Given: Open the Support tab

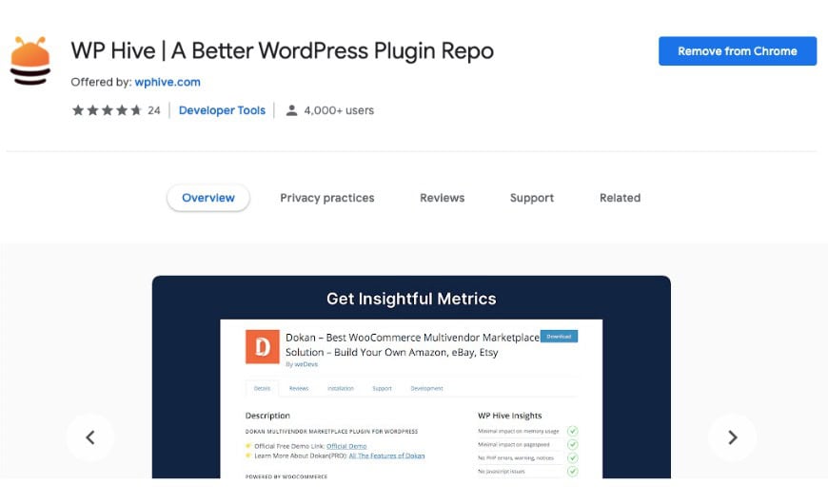Looking at the screenshot, I should (532, 198).
